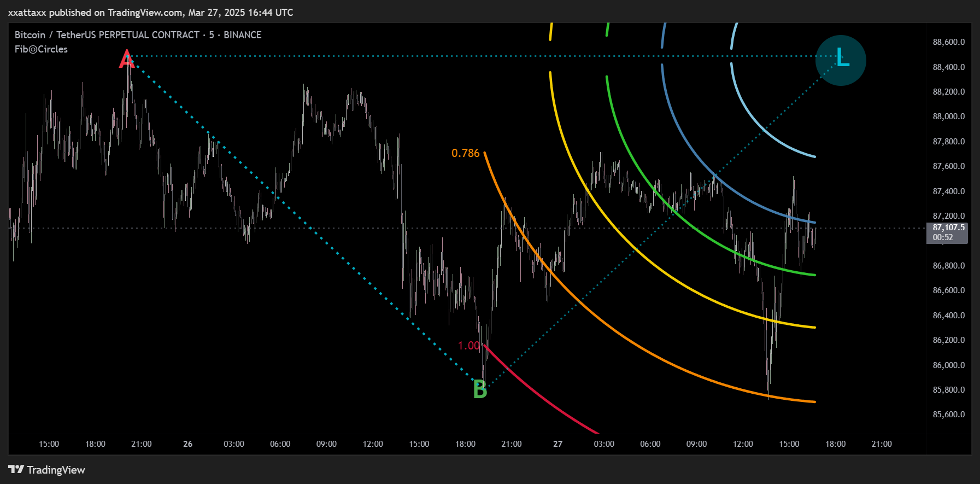Click the current price tag 87,107.5
Viewport: 980px width, 484px height.
(x=947, y=232)
